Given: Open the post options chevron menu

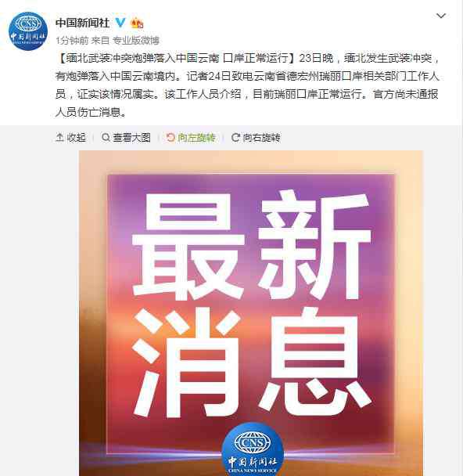Looking at the screenshot, I should coord(440,16).
